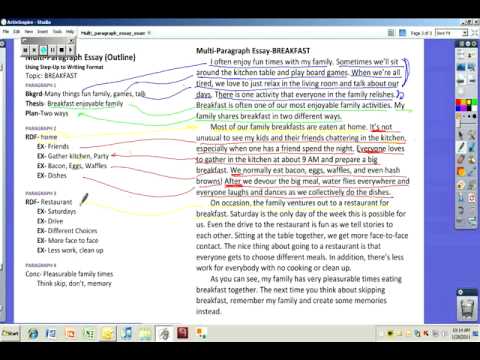Pick the red color swatch
The width and height of the screenshot is (480, 360).
pos(459,102)
